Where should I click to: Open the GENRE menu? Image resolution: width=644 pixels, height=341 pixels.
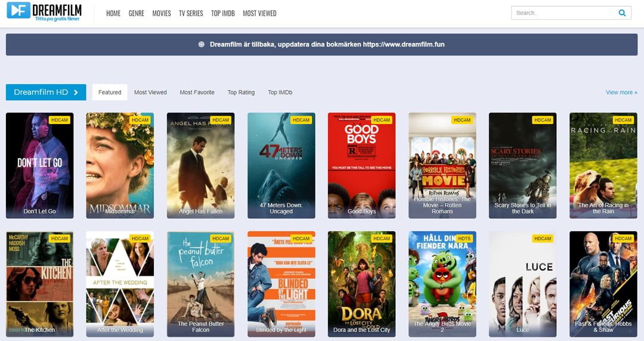(x=137, y=14)
